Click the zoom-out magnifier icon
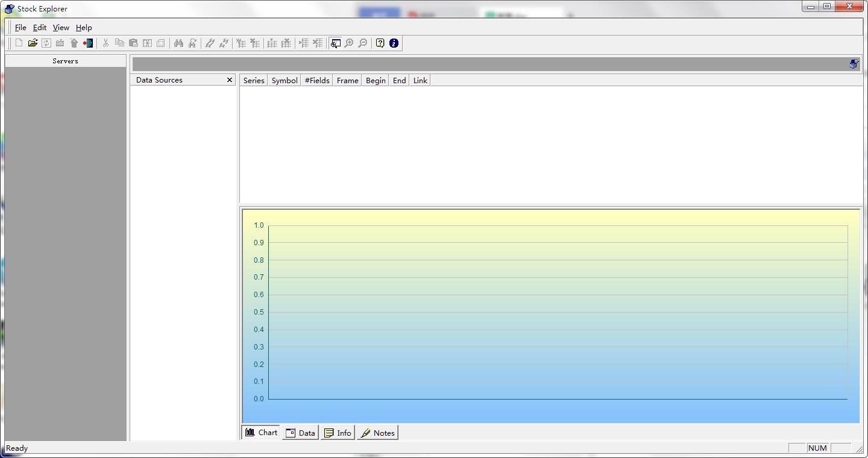This screenshot has width=868, height=458. [363, 43]
